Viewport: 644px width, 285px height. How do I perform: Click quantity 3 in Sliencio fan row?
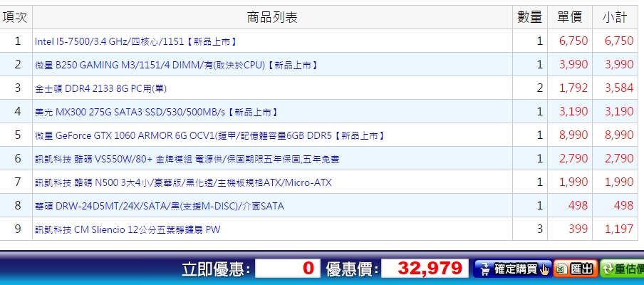point(540,229)
